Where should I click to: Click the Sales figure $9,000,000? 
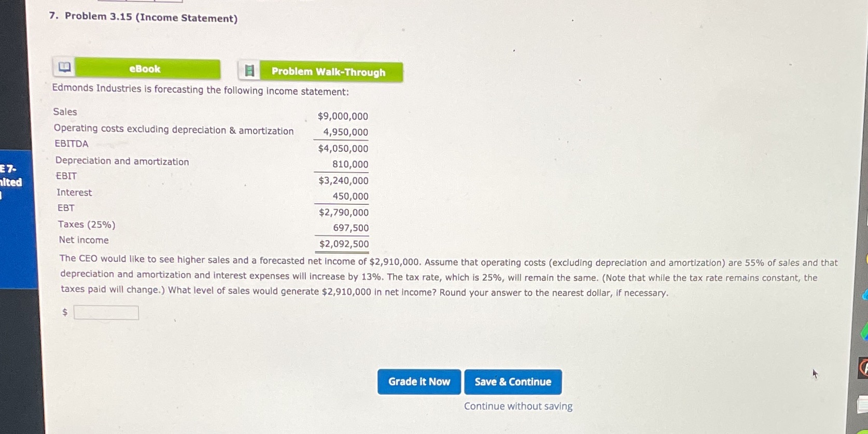point(343,116)
